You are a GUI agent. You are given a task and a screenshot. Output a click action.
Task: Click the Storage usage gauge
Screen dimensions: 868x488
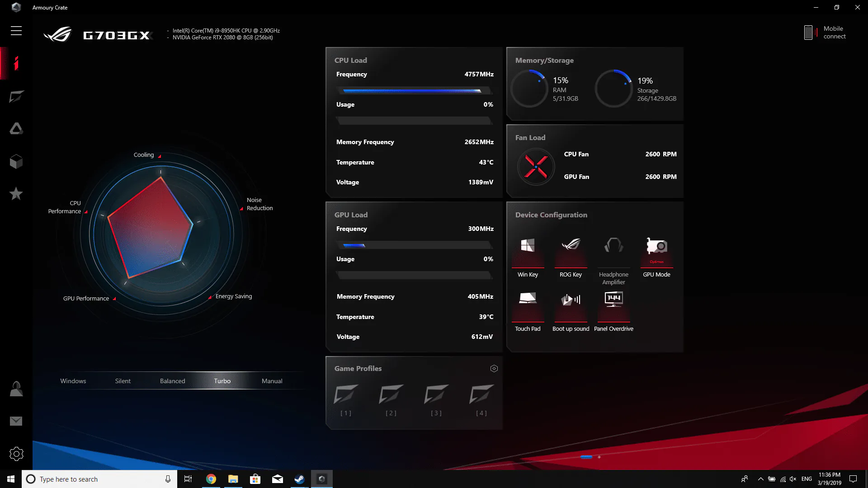[613, 89]
